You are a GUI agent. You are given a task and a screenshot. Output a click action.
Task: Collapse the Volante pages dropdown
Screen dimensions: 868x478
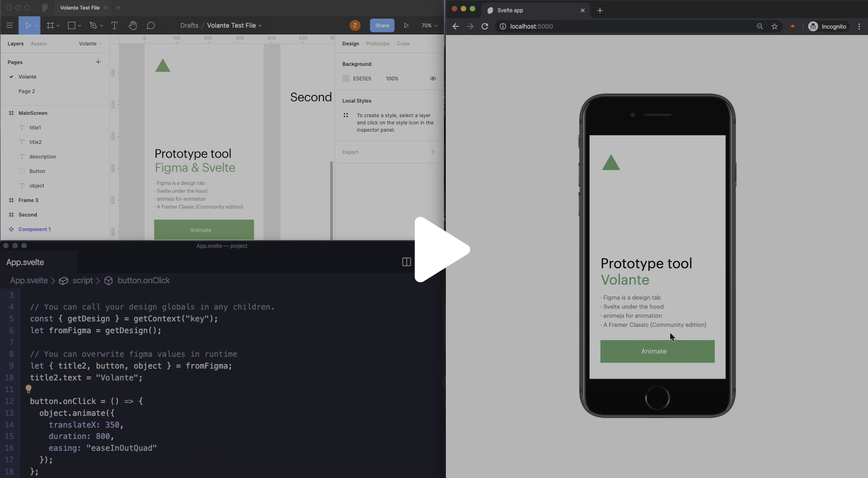90,44
